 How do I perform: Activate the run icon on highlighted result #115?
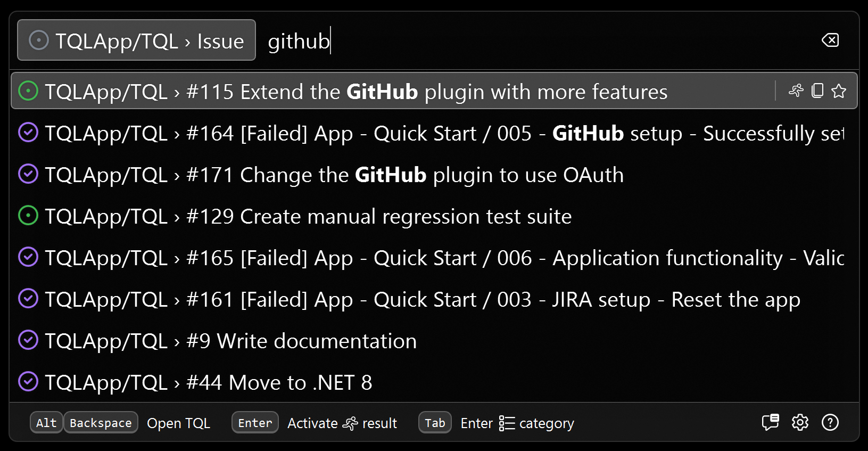(797, 91)
